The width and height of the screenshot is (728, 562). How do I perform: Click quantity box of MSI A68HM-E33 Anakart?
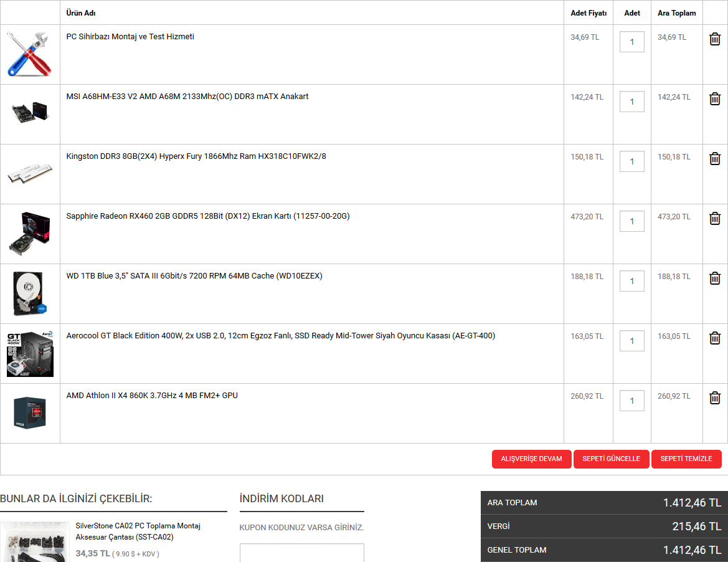point(632,102)
